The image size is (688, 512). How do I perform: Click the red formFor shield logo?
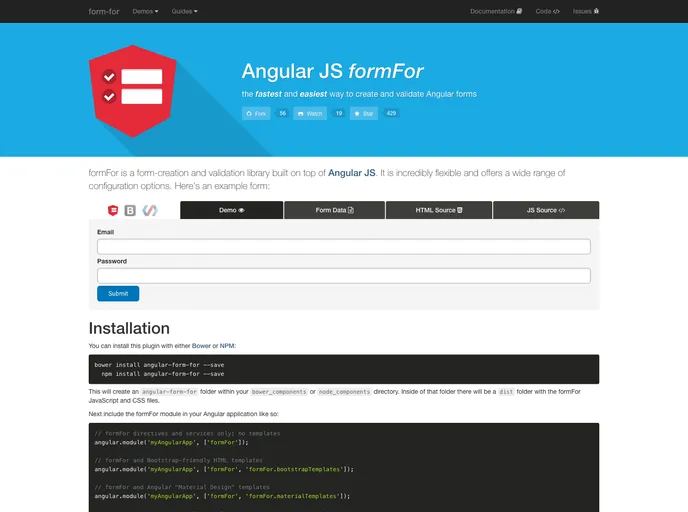tap(133, 91)
